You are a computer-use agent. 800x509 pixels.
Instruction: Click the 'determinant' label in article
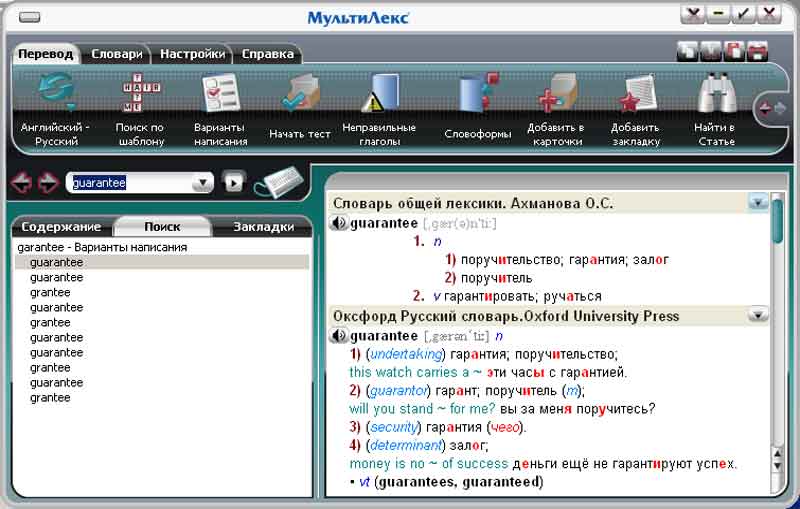pyautogui.click(x=406, y=445)
